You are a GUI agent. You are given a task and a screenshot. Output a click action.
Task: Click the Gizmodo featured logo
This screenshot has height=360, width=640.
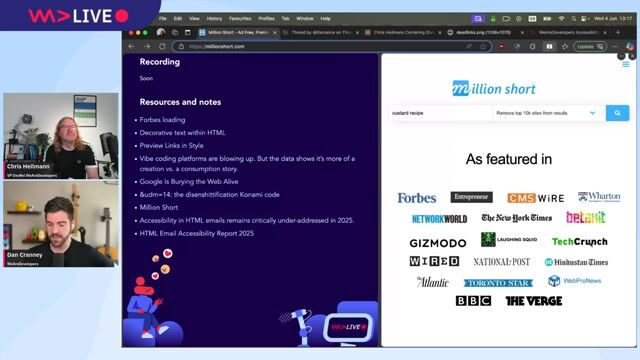(x=438, y=243)
